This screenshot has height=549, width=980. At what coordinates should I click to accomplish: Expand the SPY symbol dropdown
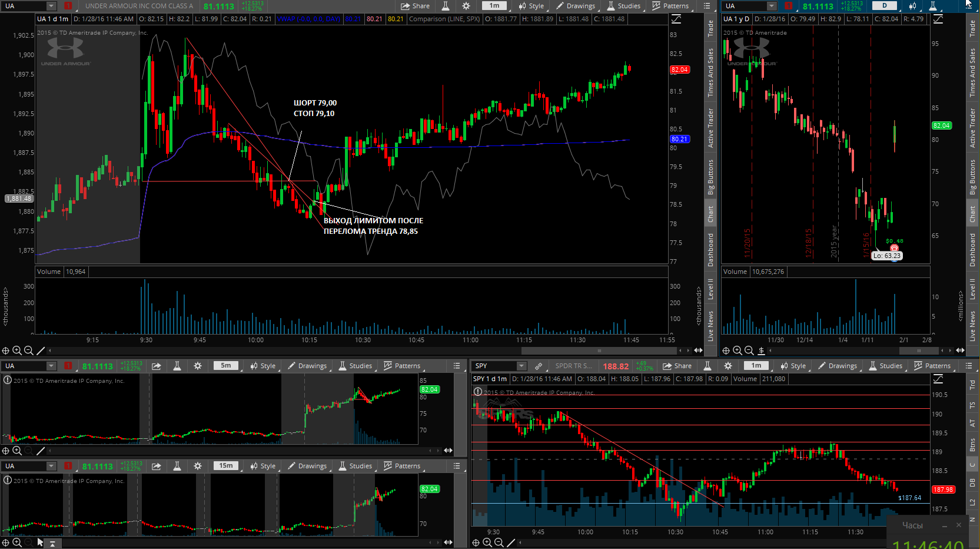(521, 366)
